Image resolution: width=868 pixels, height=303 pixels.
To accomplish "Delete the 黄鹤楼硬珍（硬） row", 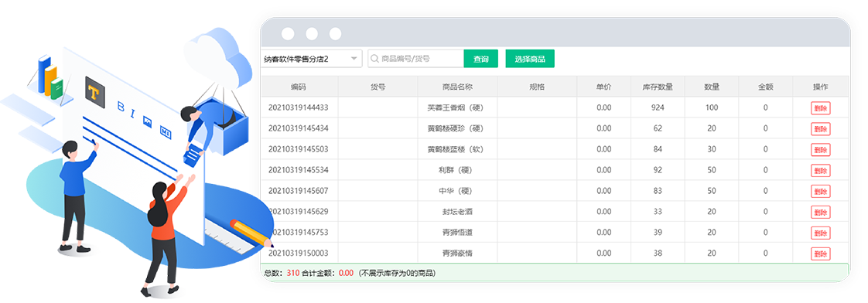I will point(820,129).
